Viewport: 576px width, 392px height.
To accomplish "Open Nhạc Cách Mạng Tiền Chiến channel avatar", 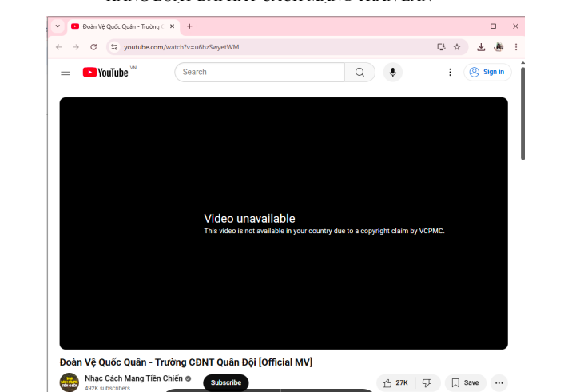I will click(70, 382).
